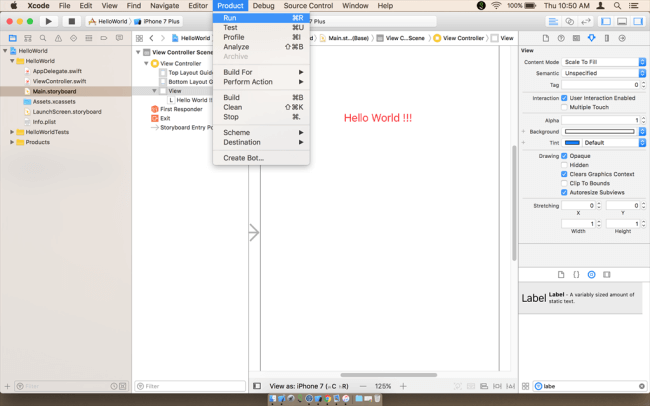
Task: Click View as: iPhone 7 button
Action: tap(308, 386)
